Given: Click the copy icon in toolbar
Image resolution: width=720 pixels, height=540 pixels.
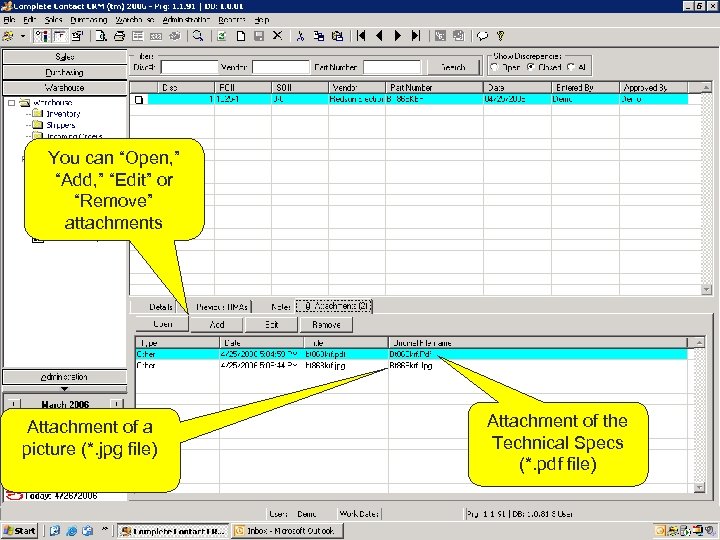Looking at the screenshot, I should point(319,36).
